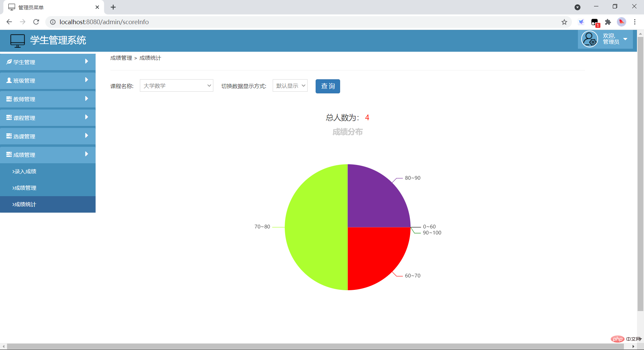This screenshot has width=644, height=350.
Task: Click the 成绩分布 chart title
Action: tap(347, 132)
